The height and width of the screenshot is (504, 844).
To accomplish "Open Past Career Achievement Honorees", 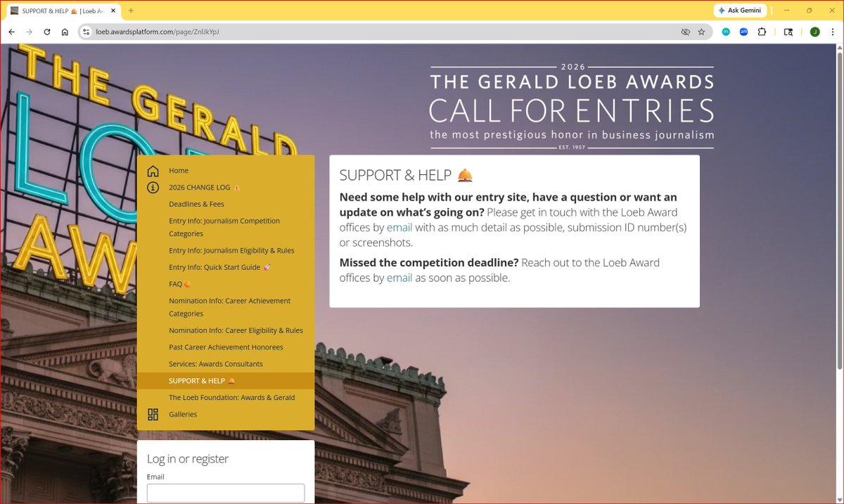I will tap(226, 347).
